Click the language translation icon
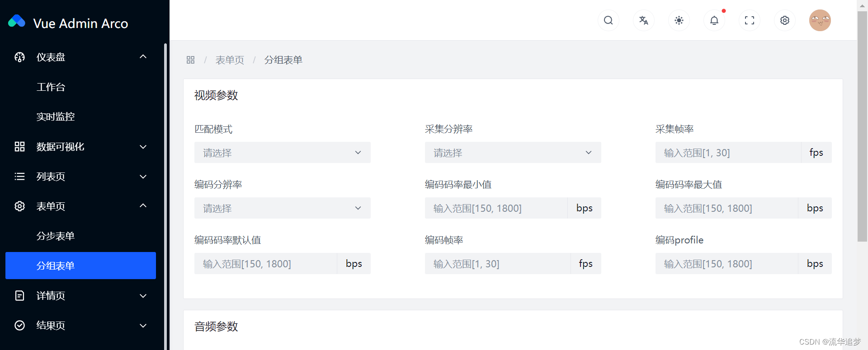 point(644,20)
